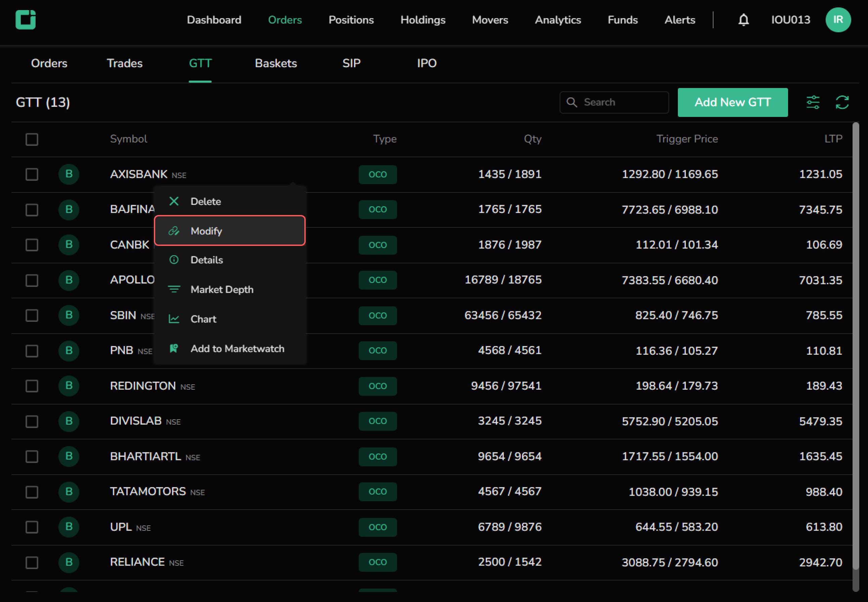Click the Add to Marketwatch bookmark icon

click(174, 348)
